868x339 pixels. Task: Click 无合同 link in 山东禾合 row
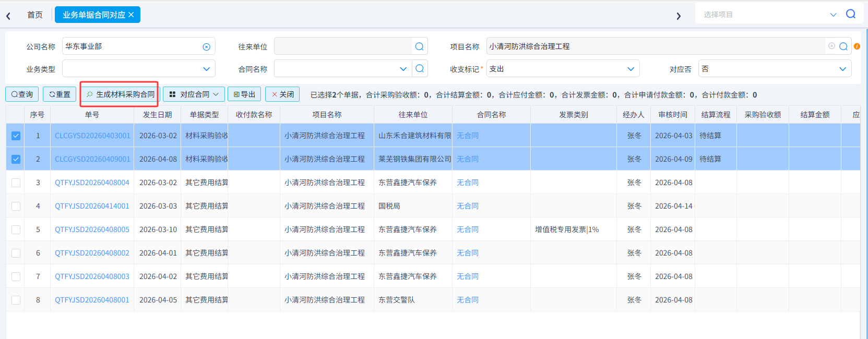click(468, 136)
